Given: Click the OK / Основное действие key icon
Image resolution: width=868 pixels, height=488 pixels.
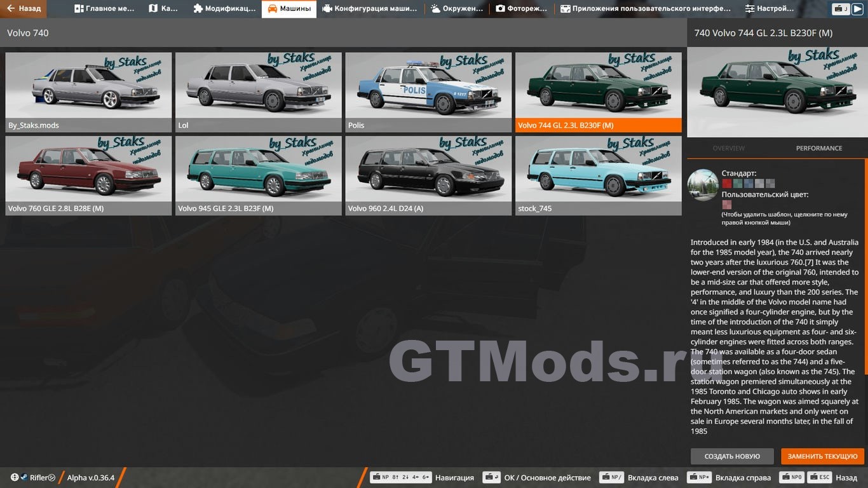Looking at the screenshot, I should (x=491, y=477).
